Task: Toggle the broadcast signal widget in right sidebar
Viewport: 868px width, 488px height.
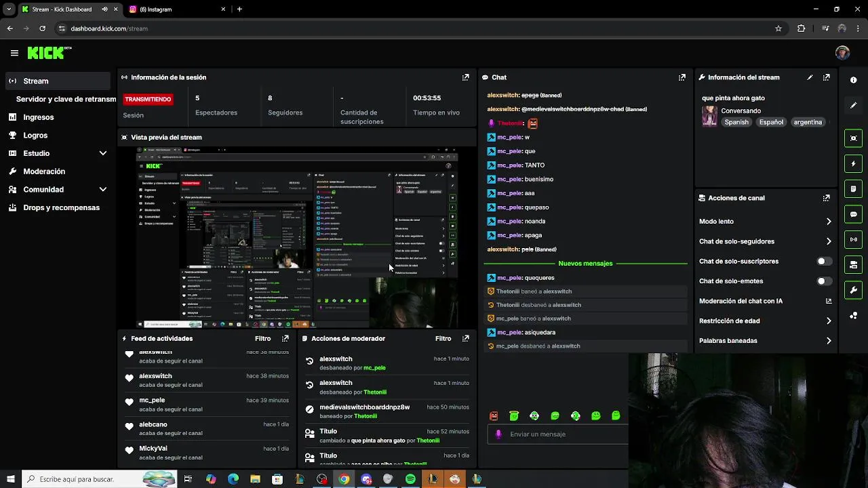Action: click(x=853, y=239)
